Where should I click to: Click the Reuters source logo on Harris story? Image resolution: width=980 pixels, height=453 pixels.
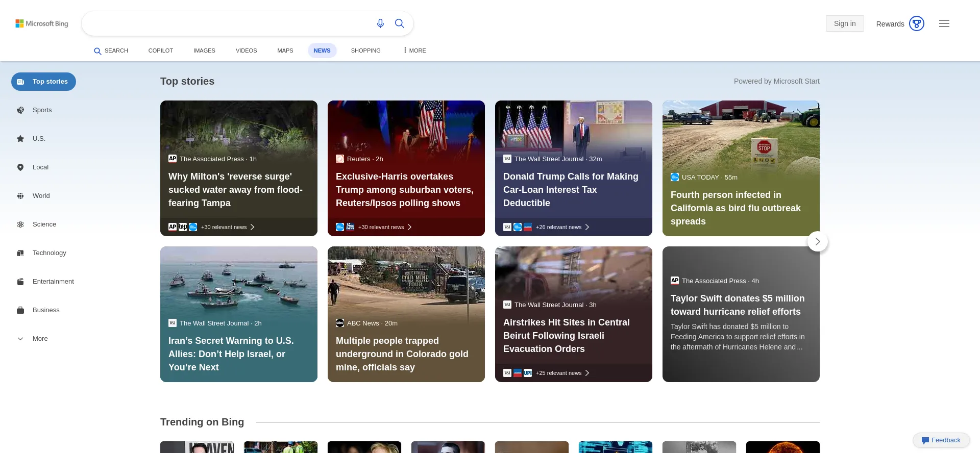340,159
